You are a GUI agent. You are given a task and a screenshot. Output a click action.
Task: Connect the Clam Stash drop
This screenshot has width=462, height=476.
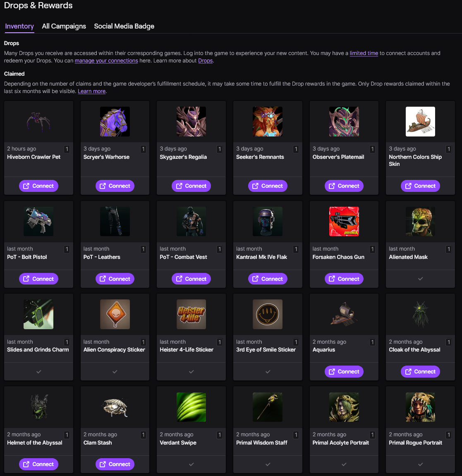(115, 464)
